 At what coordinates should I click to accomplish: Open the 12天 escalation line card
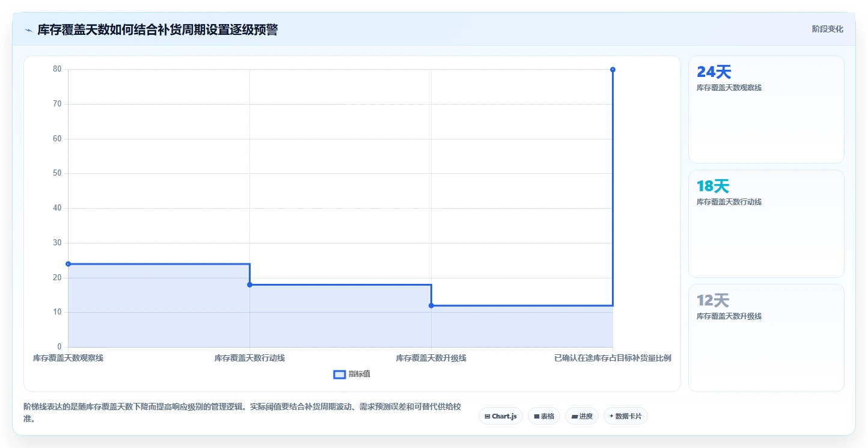coord(766,338)
